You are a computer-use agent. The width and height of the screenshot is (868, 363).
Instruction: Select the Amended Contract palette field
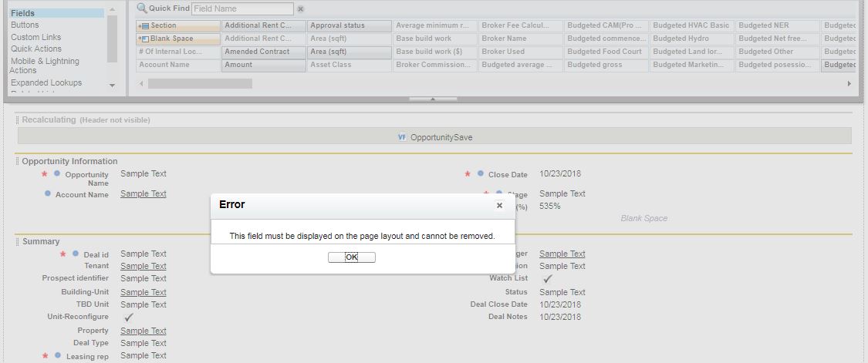click(264, 52)
